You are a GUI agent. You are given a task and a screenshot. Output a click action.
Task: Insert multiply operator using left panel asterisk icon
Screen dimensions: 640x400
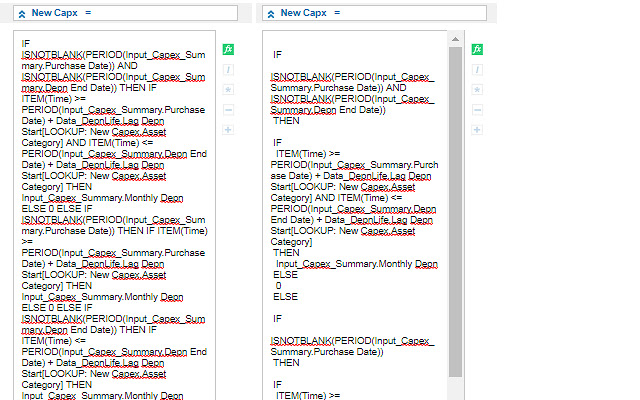[228, 90]
